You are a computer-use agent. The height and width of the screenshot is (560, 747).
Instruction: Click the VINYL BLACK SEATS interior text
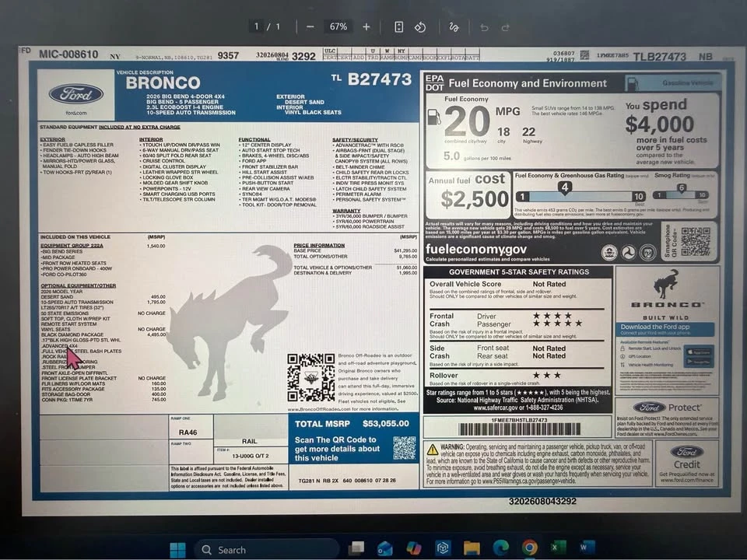point(313,112)
